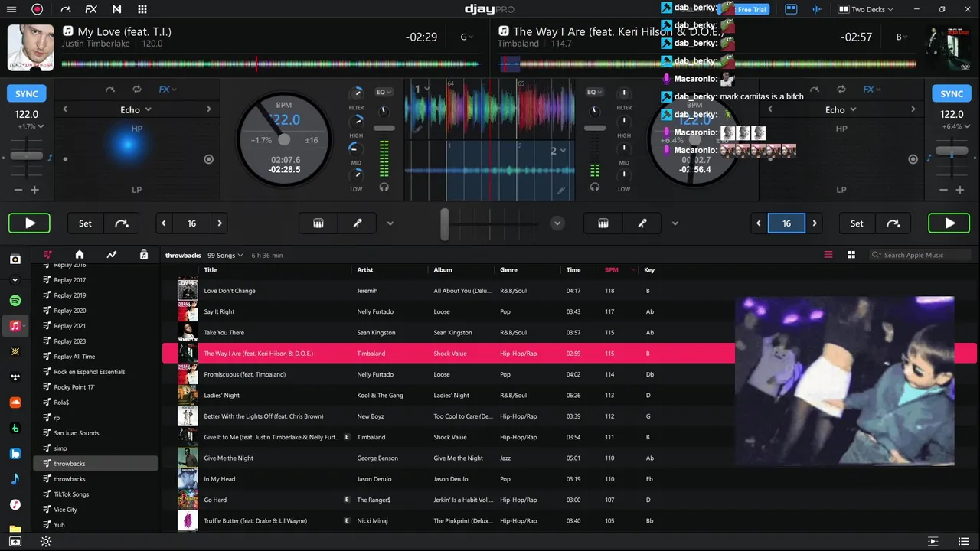Expand the chevron beside left deck microphone
Screen dimensions: 980x551
coord(390,223)
